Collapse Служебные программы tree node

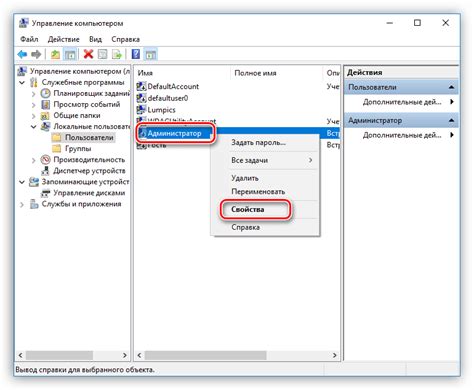[22, 82]
